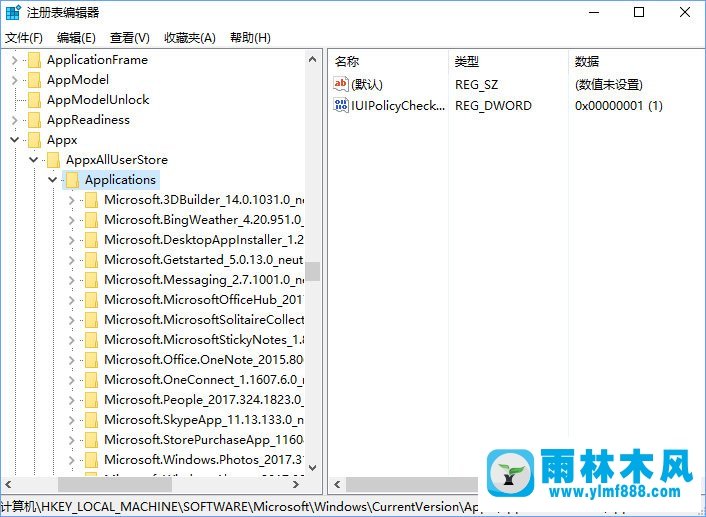Click the Appx folder icon
The height and width of the screenshot is (517, 706).
[x=34, y=140]
